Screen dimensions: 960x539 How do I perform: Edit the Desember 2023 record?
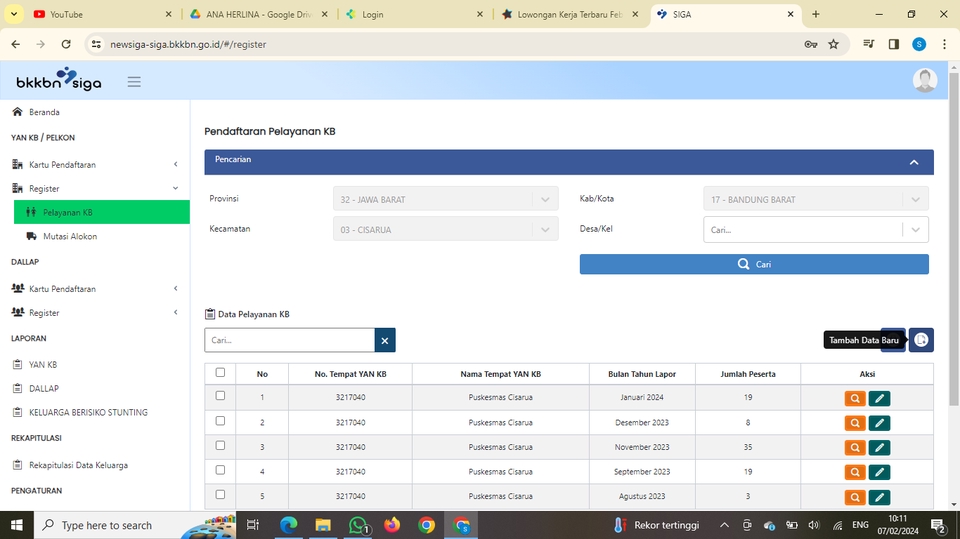click(x=879, y=423)
